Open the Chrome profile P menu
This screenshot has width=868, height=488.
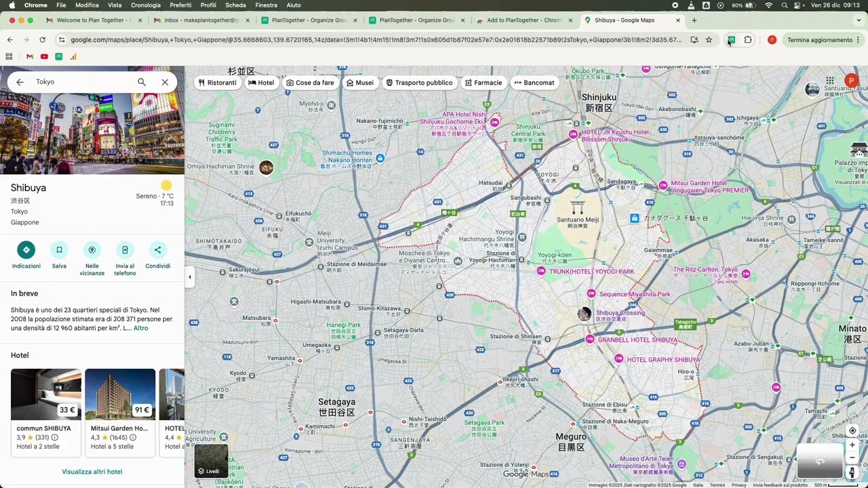(772, 40)
